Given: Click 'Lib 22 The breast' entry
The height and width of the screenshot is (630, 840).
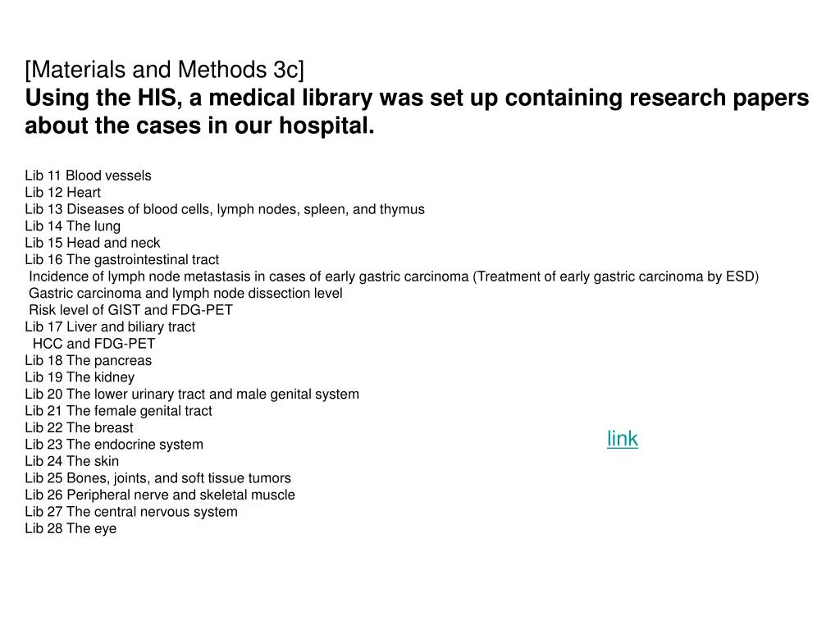Looking at the screenshot, I should click(x=79, y=427).
